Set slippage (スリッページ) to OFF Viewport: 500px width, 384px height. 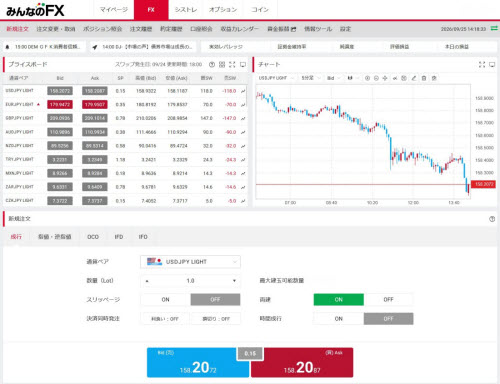coord(215,300)
